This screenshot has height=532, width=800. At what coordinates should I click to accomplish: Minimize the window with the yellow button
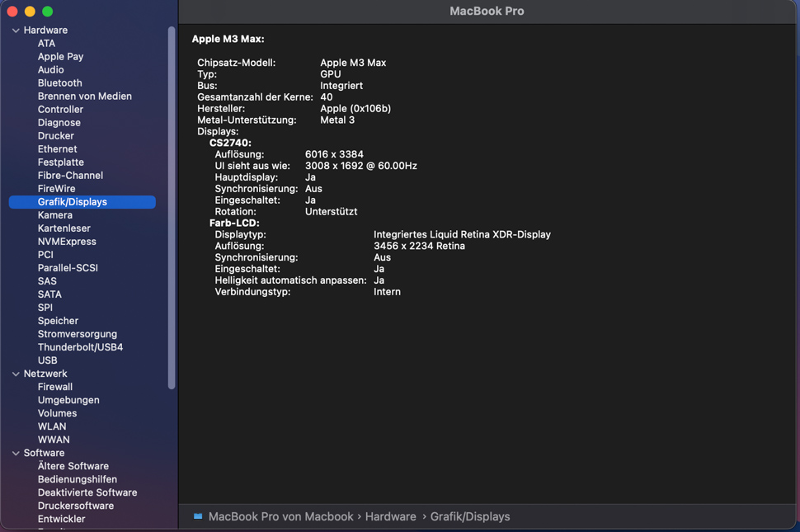coord(30,12)
